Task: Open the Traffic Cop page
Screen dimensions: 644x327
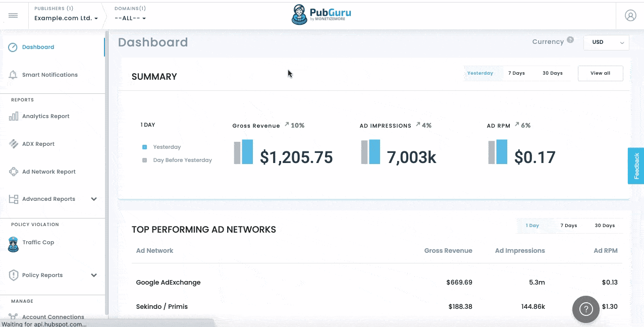Action: (38, 242)
